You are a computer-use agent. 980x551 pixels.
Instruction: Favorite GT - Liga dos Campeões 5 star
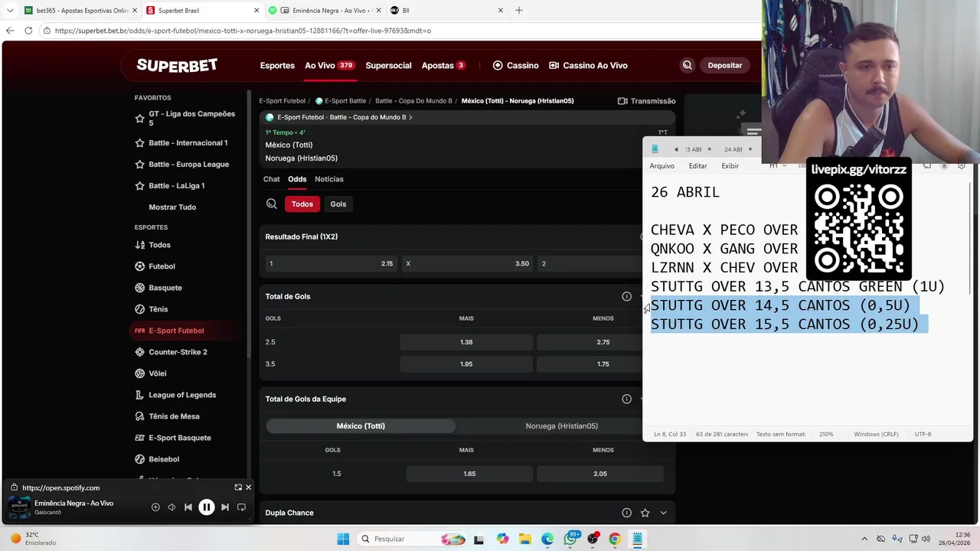point(139,119)
